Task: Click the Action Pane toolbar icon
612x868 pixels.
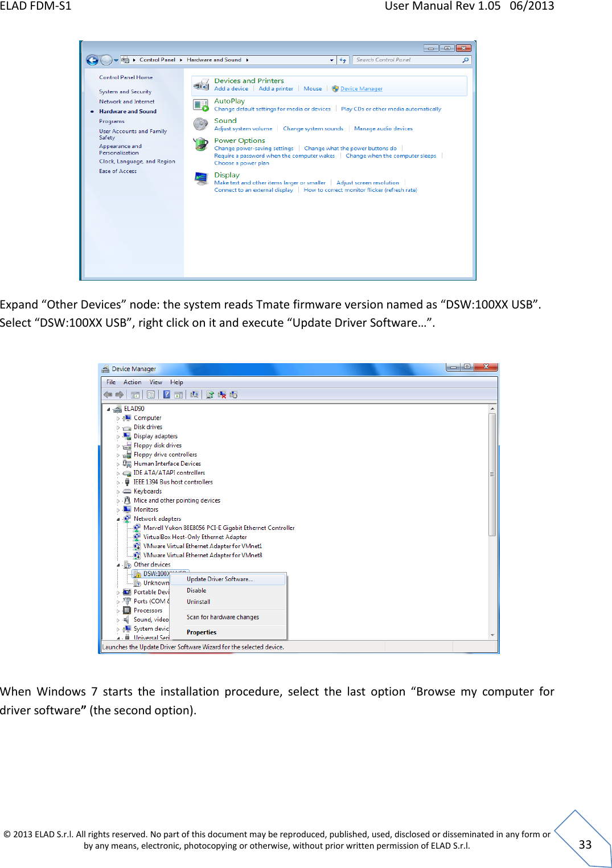Action: pos(178,394)
